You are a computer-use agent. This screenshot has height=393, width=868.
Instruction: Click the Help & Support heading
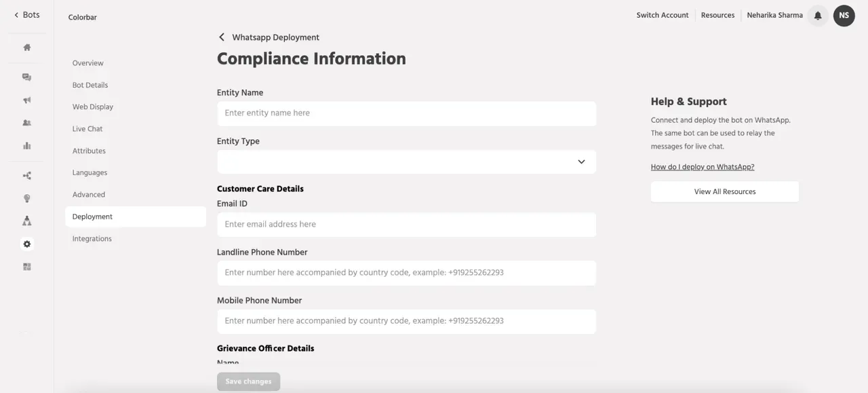click(x=689, y=101)
